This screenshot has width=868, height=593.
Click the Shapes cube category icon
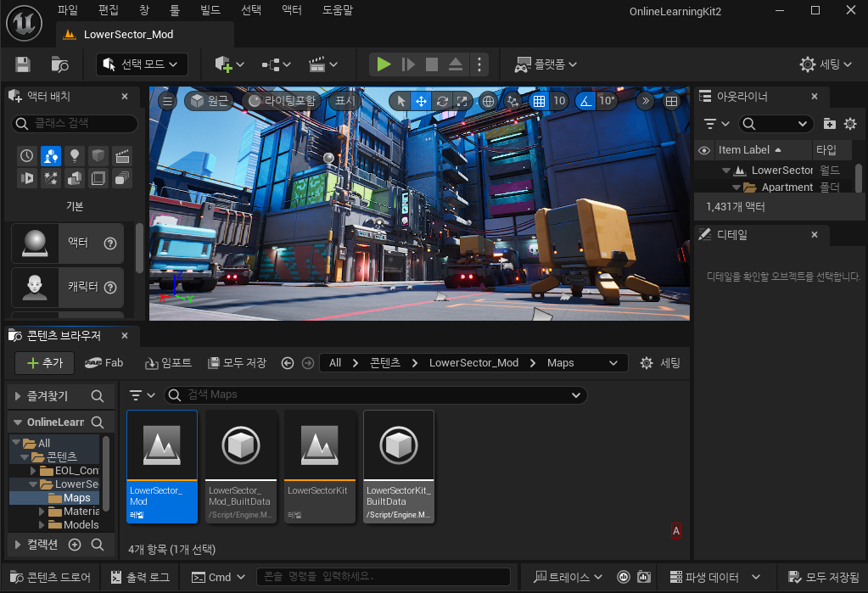(x=98, y=156)
